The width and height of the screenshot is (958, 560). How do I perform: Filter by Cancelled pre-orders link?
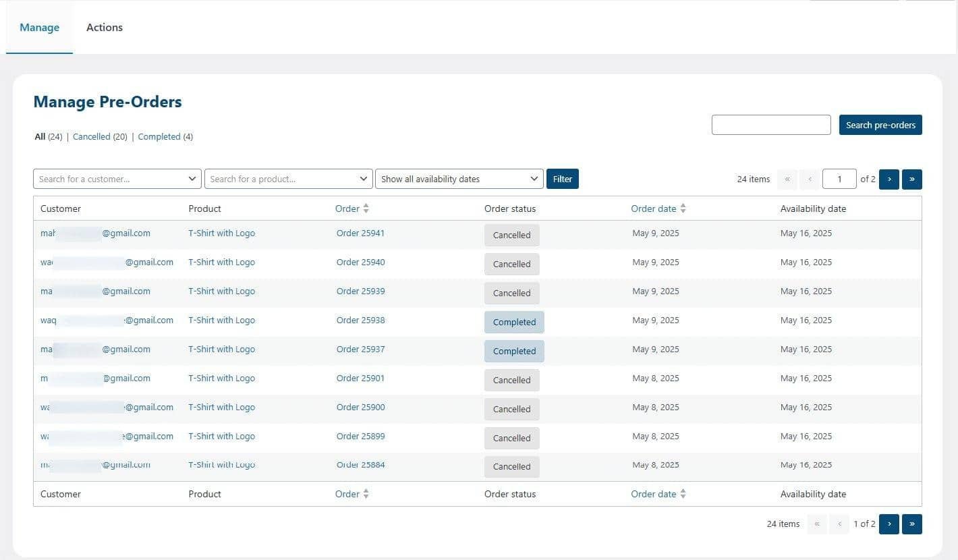(91, 136)
